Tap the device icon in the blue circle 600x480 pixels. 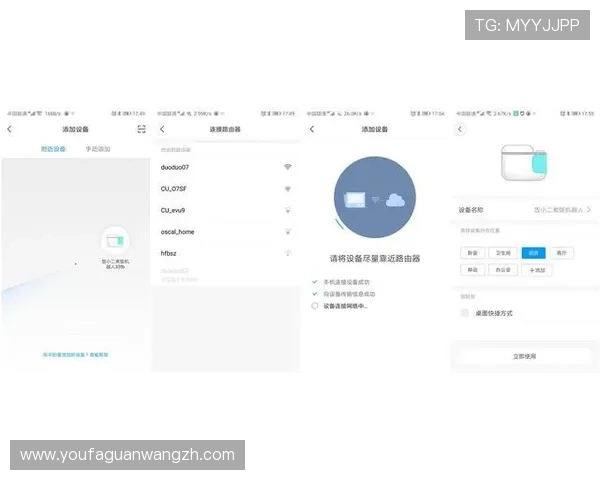(355, 200)
